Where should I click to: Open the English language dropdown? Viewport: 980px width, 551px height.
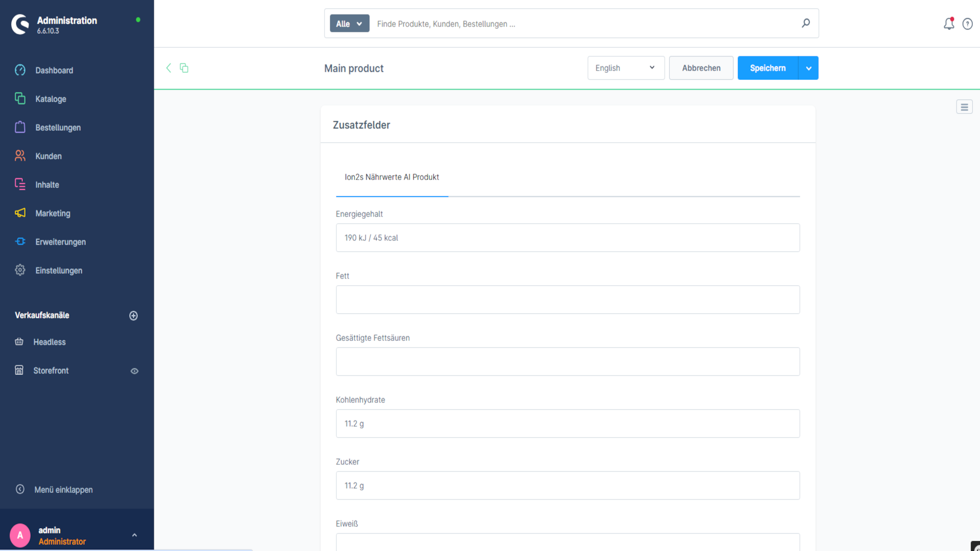pyautogui.click(x=626, y=68)
